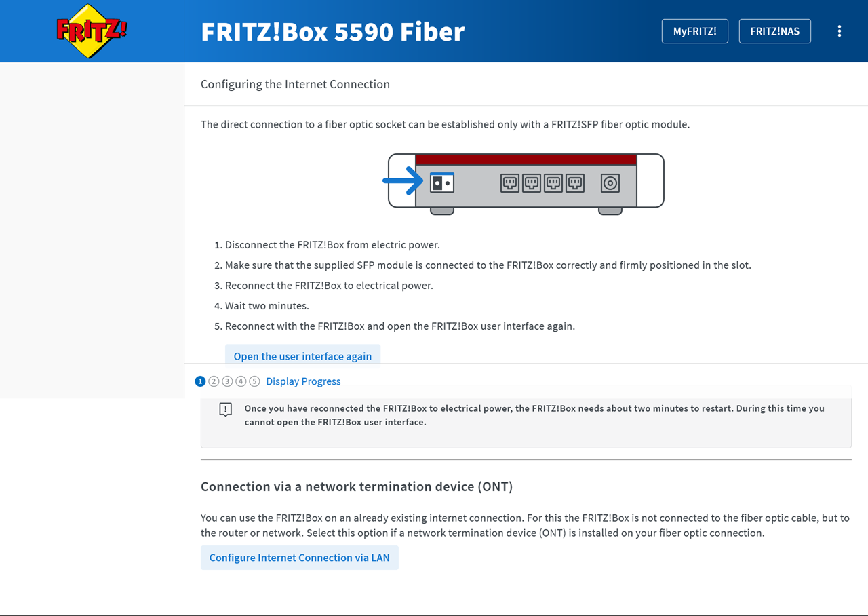868x616 pixels.
Task: Click the power socket in router diagram
Action: [610, 182]
